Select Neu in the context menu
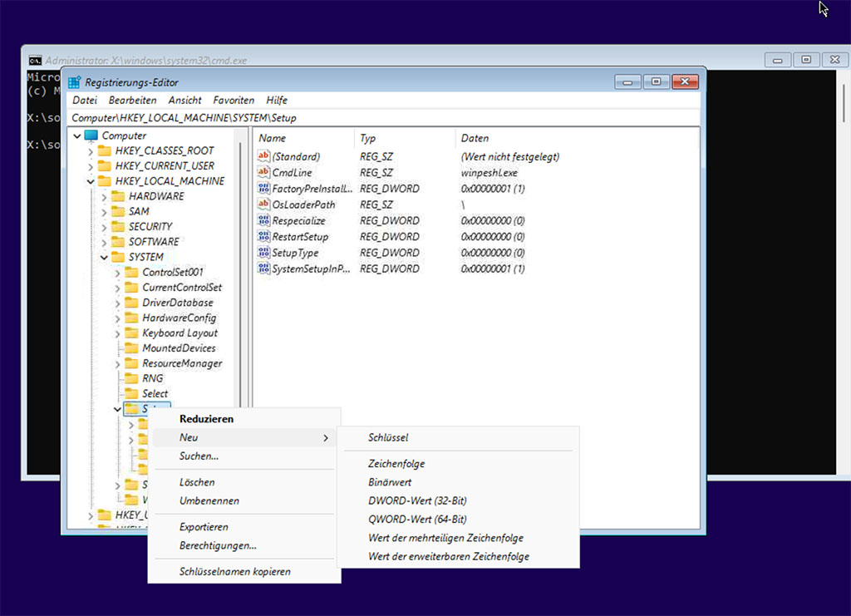The height and width of the screenshot is (616, 851). [244, 437]
